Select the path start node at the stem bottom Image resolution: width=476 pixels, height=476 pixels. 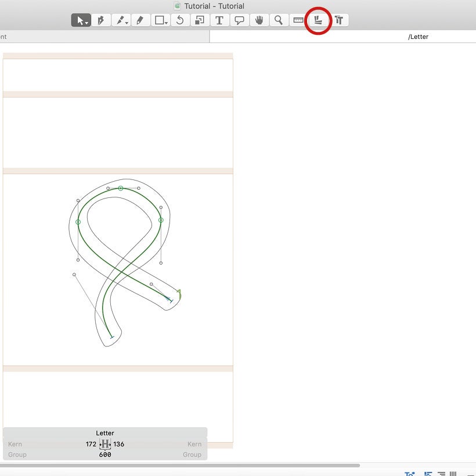(x=111, y=337)
